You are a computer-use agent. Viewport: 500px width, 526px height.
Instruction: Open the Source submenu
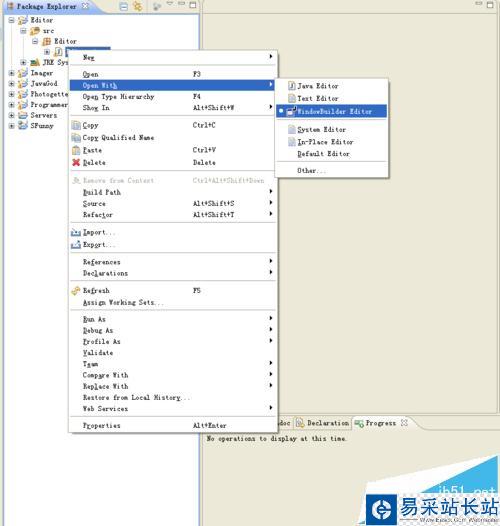pos(173,203)
